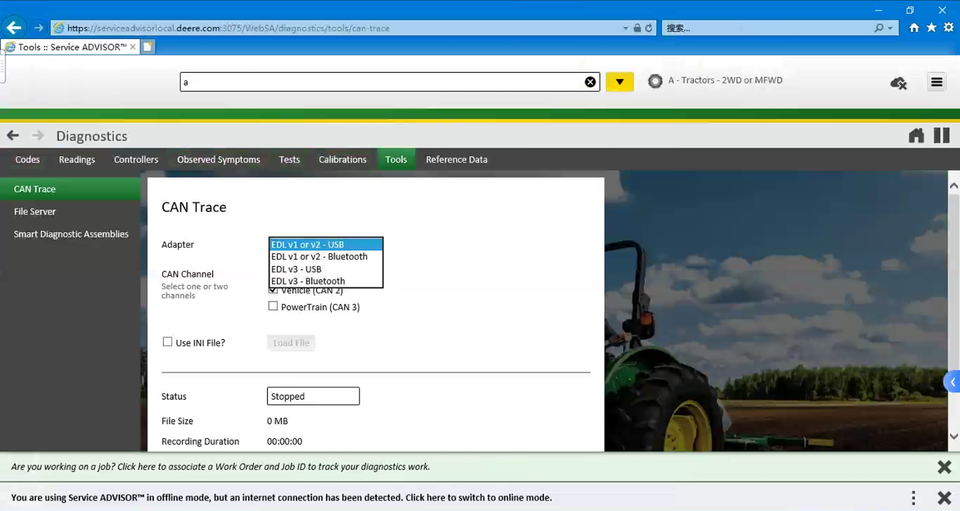960x511 pixels.
Task: Expand the blue side panel arrow
Action: click(x=953, y=382)
